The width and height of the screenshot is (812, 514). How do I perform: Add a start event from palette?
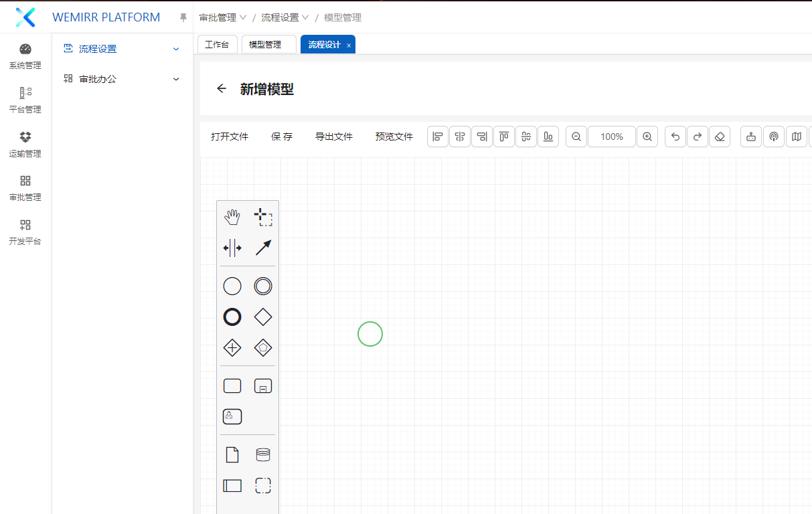coord(232,286)
